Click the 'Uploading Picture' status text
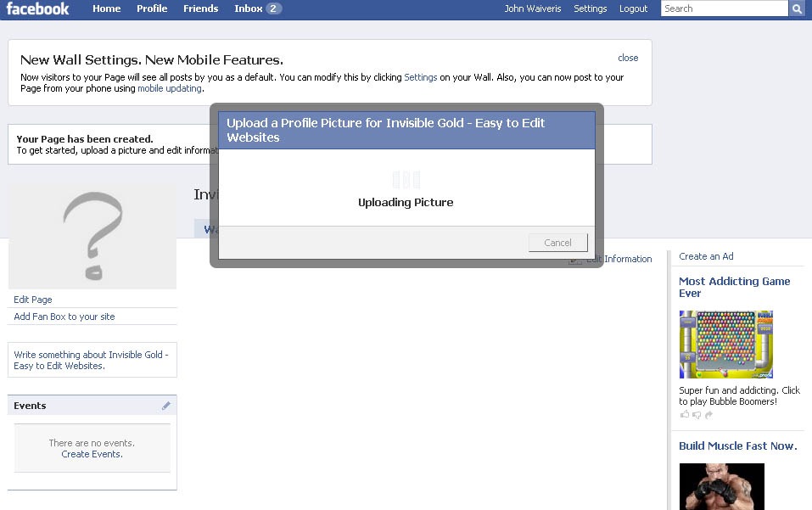 (x=406, y=203)
